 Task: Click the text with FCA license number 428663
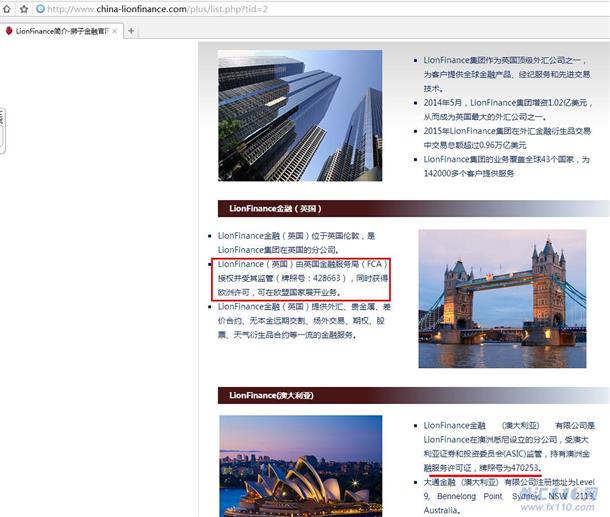tap(303, 278)
